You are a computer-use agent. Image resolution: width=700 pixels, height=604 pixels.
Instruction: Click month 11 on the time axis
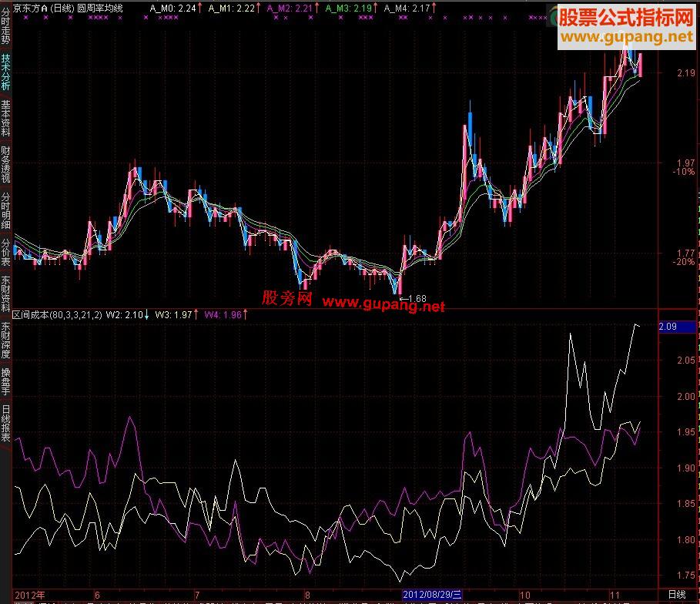(x=615, y=595)
